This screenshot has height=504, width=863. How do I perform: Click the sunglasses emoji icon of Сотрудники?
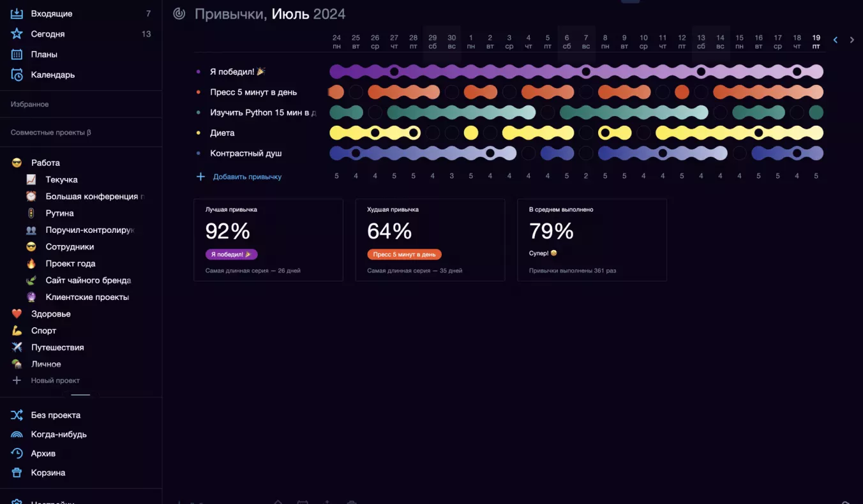click(x=31, y=247)
